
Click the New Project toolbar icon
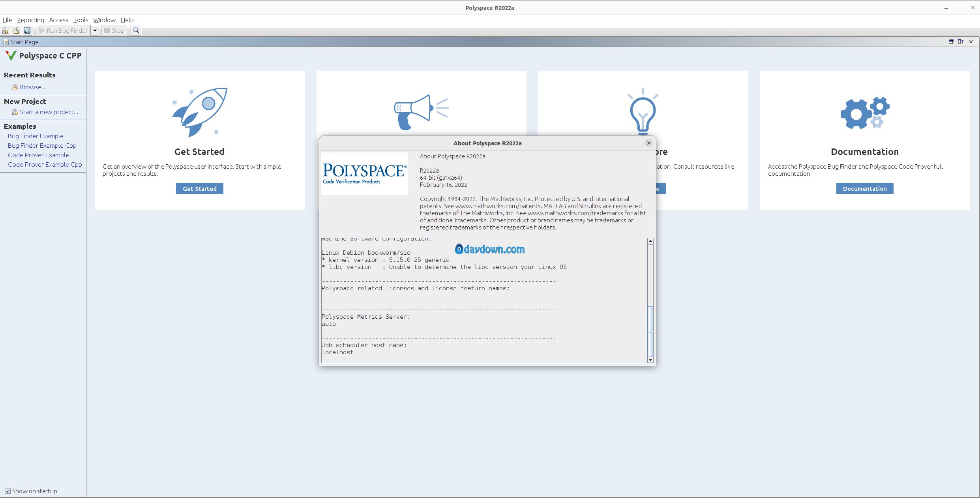[5, 30]
